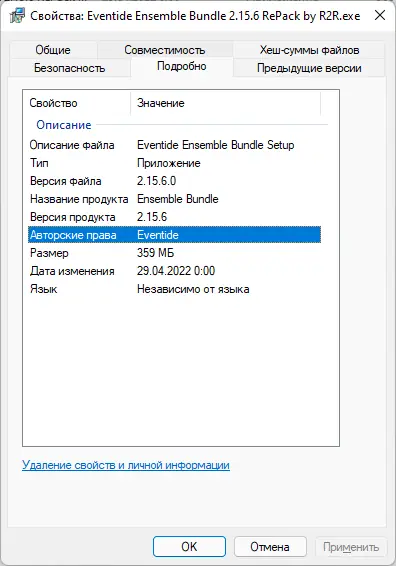
Task: Select the value Eventide Ensemble Bundle Setup
Action: tap(216, 145)
